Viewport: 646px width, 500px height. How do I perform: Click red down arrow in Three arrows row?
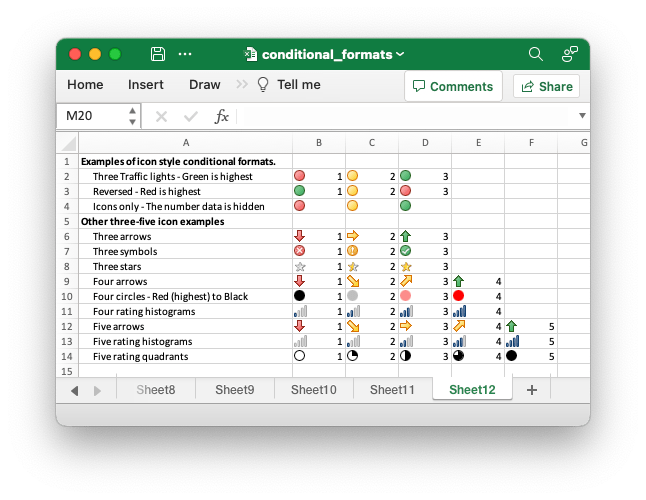click(x=300, y=236)
